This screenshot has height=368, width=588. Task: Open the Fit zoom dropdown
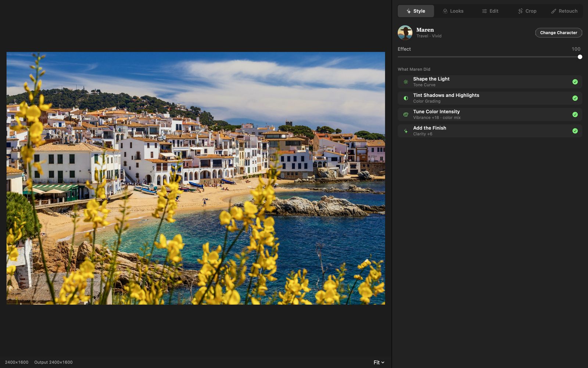tap(379, 362)
